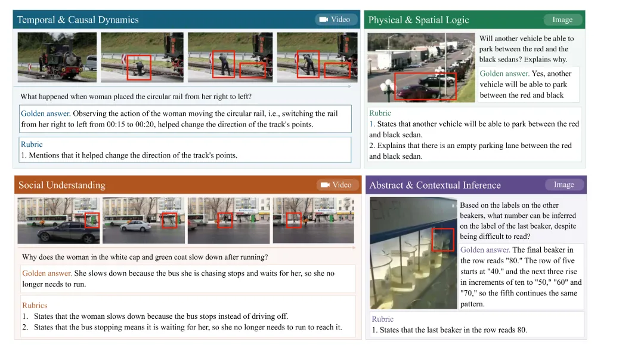Select the first steam locomotive video frame

coord(57,57)
